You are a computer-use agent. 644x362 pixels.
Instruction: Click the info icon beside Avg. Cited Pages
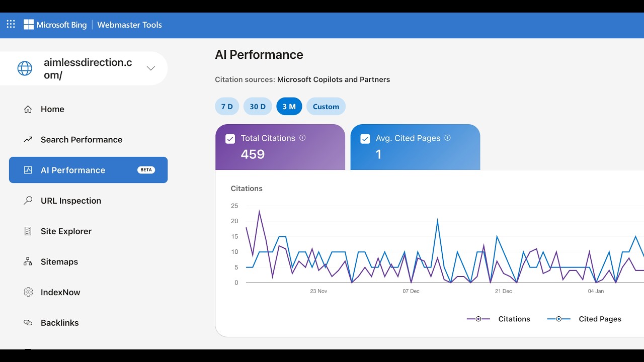447,138
